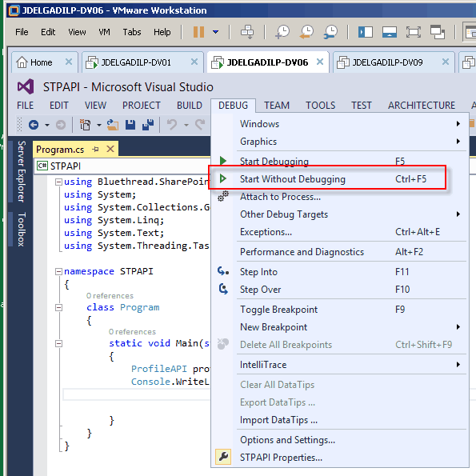Click the VMware pause virtual machine icon
This screenshot has width=476, height=476.
[199, 31]
